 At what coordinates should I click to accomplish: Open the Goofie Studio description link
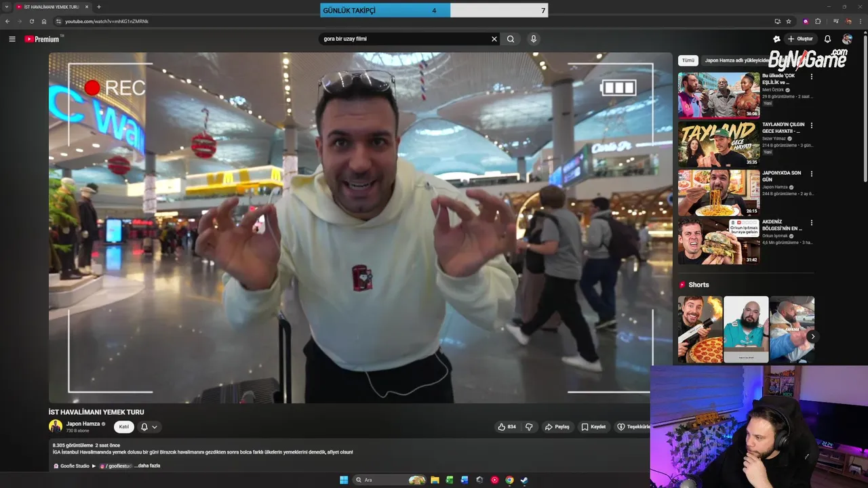point(75,466)
